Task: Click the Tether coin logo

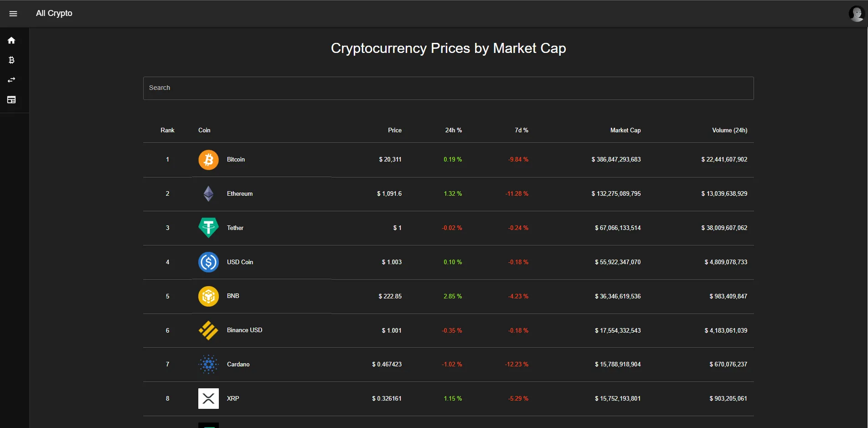Action: (x=208, y=228)
